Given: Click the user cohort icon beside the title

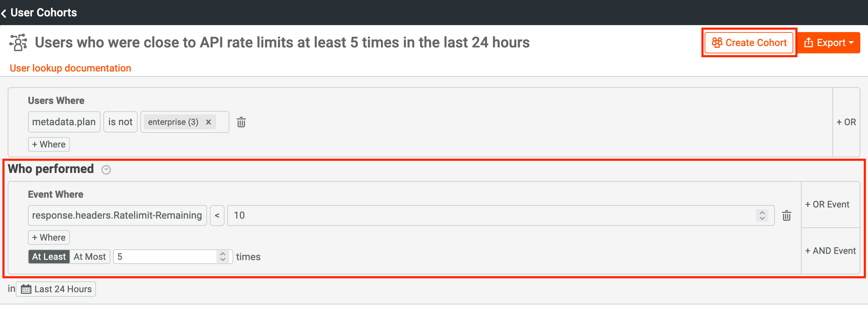Looking at the screenshot, I should tap(18, 43).
